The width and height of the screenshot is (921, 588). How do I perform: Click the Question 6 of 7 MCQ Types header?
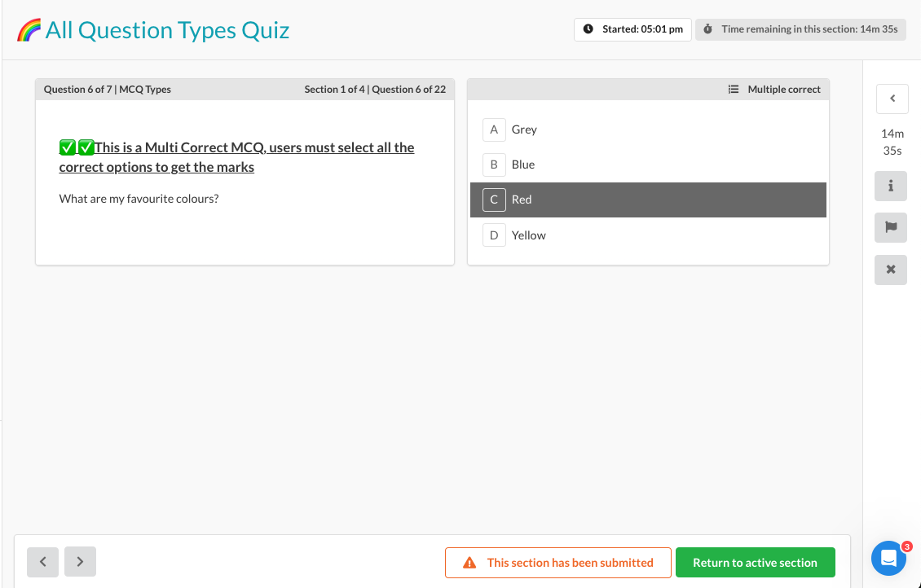click(x=108, y=90)
